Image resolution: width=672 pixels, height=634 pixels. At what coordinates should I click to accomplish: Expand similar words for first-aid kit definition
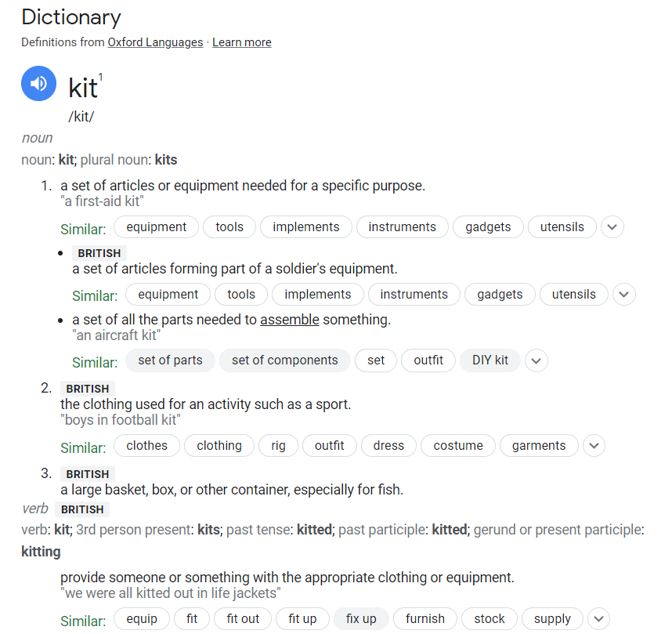(x=612, y=227)
